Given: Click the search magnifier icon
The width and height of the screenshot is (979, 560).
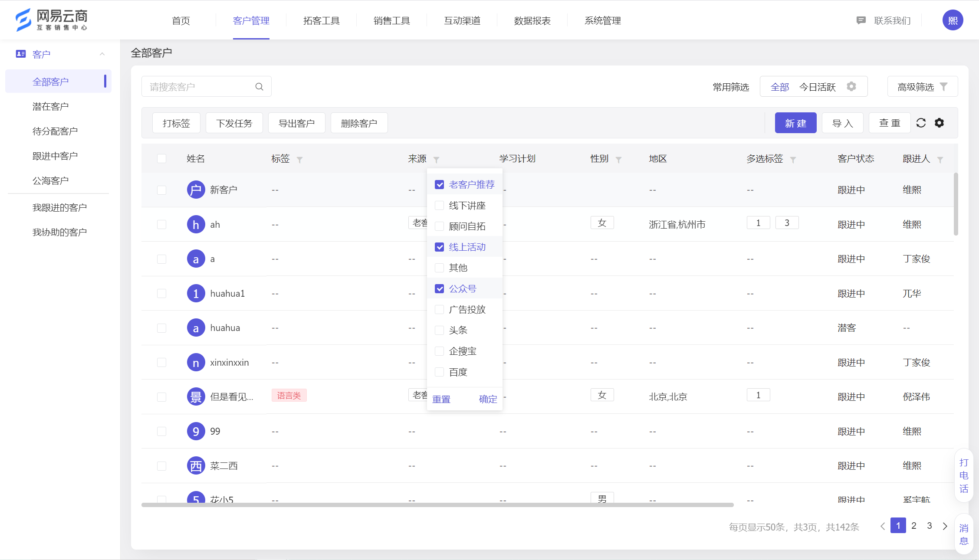Looking at the screenshot, I should pos(260,87).
